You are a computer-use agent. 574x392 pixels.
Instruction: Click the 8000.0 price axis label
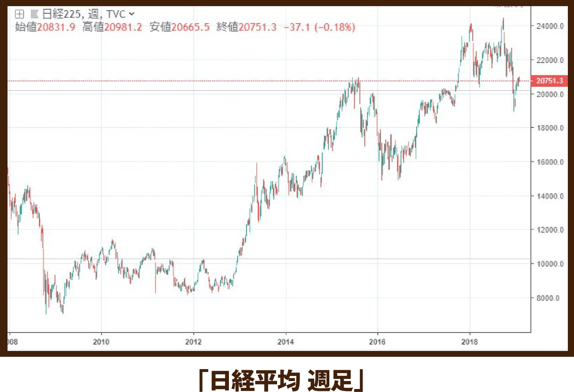tap(548, 298)
